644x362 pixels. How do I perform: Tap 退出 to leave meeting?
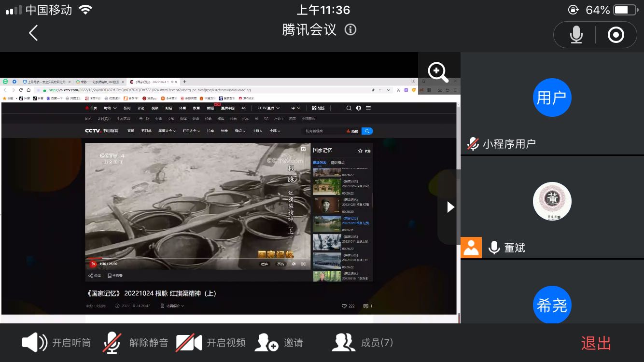(x=596, y=343)
